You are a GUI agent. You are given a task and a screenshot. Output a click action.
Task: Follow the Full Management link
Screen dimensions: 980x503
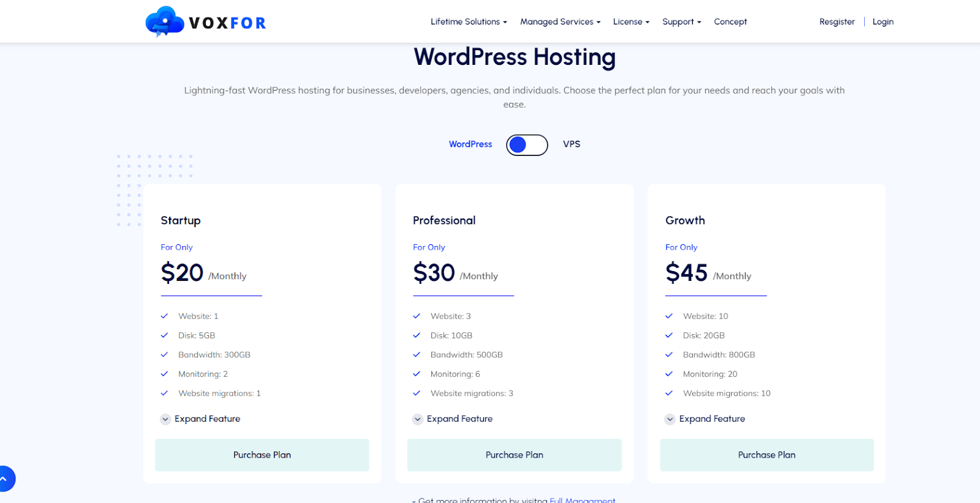coord(582,499)
